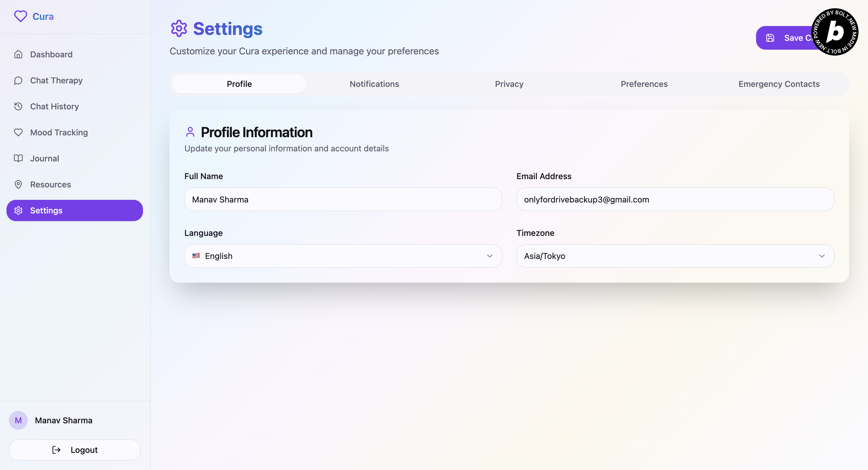Screen dimensions: 868x470
Task: Click the Journal book icon
Action: 18,158
